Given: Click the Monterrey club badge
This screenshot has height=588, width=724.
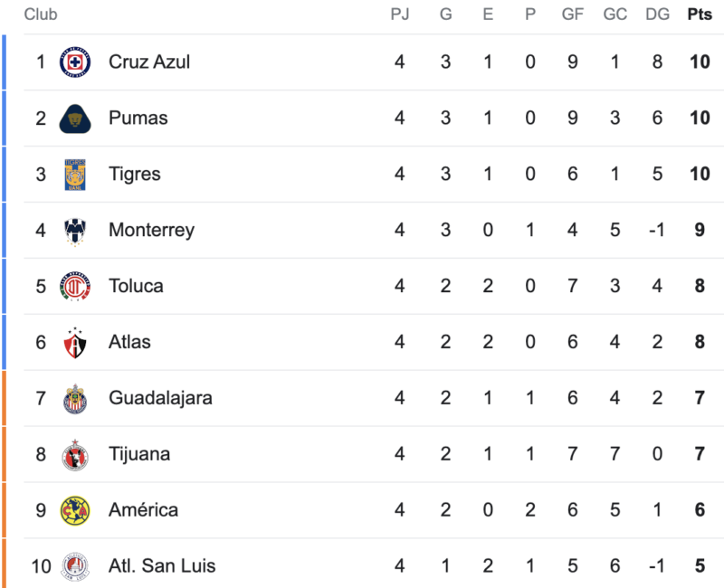Looking at the screenshot, I should click(74, 231).
